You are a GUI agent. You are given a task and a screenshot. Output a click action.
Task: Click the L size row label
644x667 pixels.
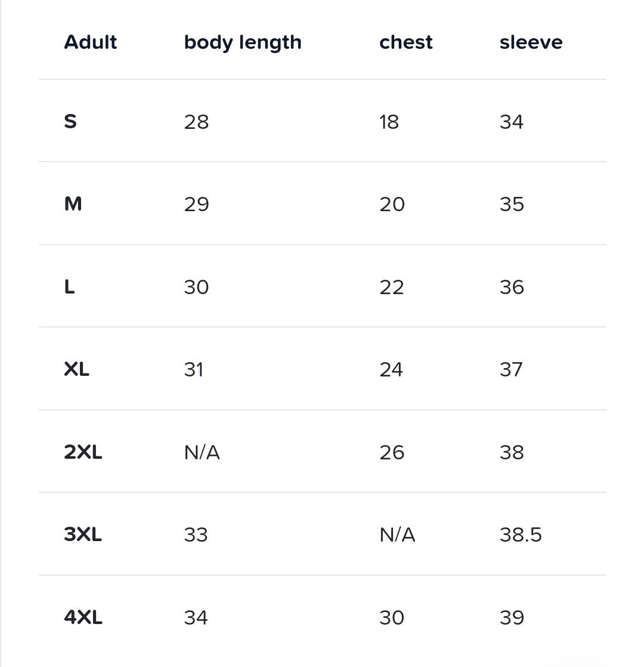click(70, 287)
